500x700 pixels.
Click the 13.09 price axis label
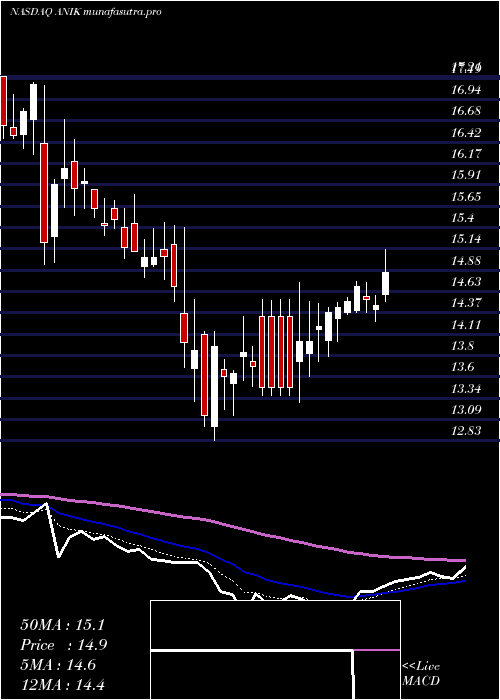[x=466, y=409]
